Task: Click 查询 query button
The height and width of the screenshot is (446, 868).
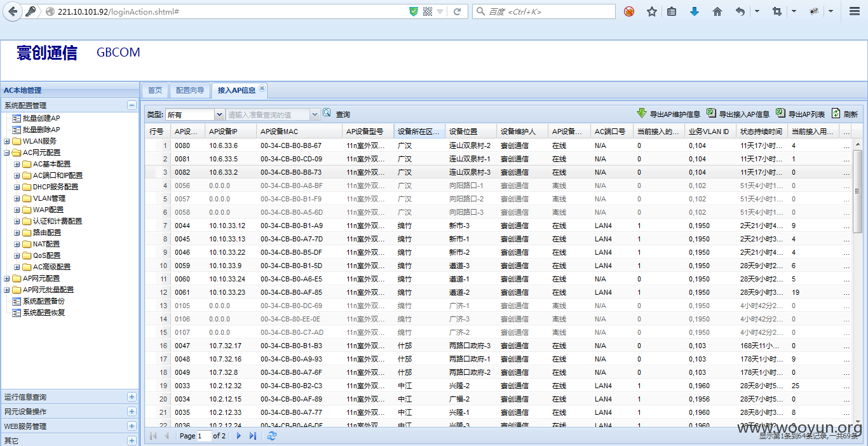Action: pos(343,114)
